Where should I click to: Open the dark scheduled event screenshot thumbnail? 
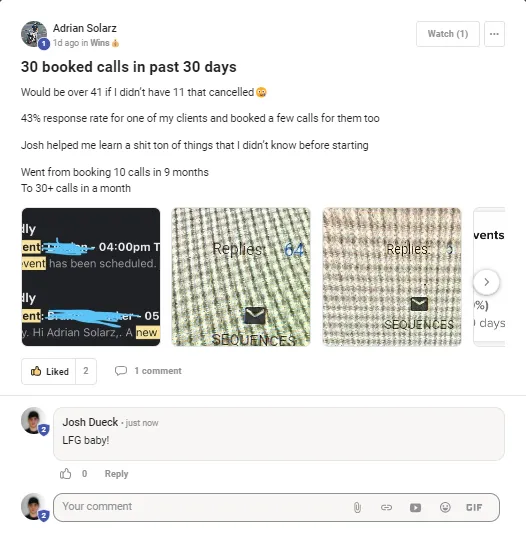click(91, 277)
